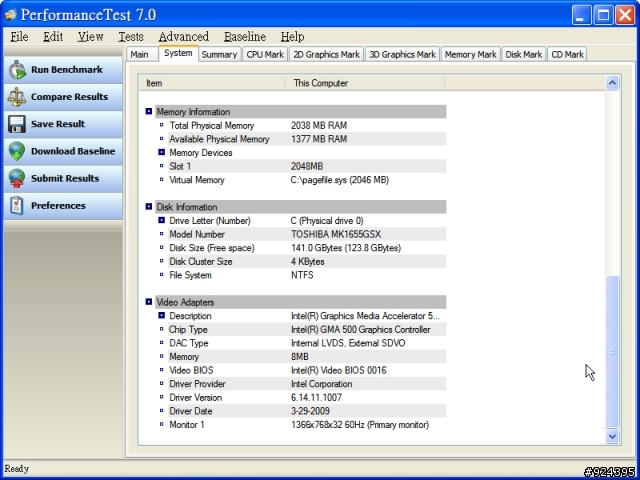Click the Submit Results button label
The width and height of the screenshot is (640, 480).
point(65,178)
